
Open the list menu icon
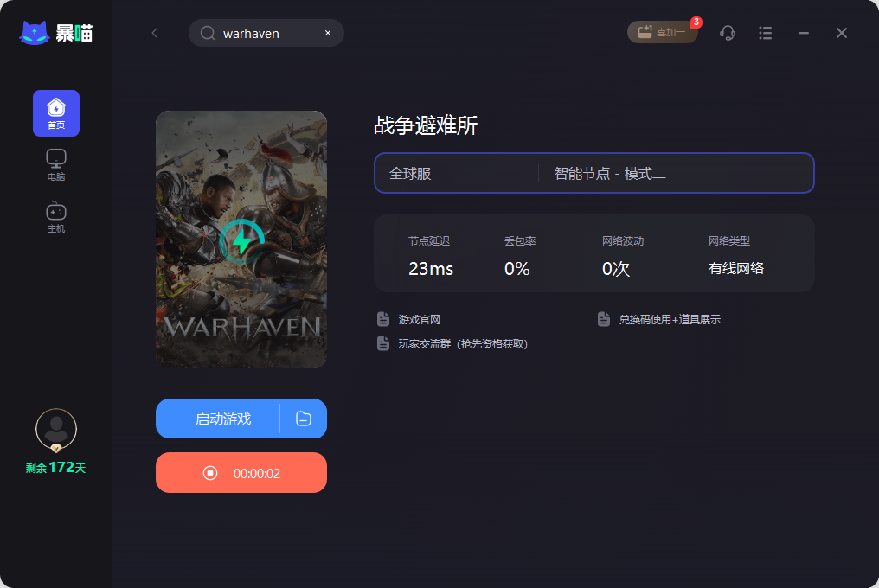765,33
